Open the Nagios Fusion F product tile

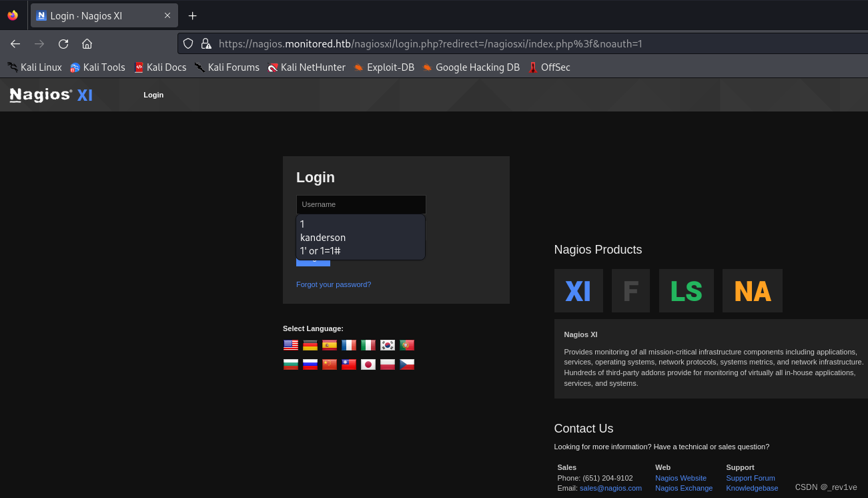coord(630,291)
